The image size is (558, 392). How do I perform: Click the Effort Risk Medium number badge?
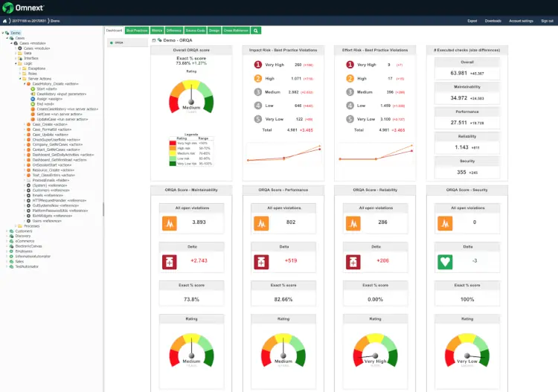pyautogui.click(x=350, y=91)
